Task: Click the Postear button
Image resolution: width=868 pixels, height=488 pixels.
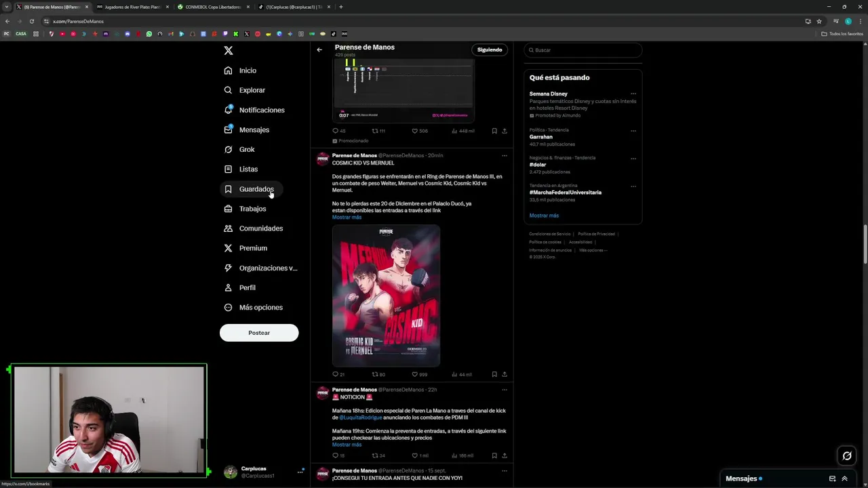Action: coord(259,333)
